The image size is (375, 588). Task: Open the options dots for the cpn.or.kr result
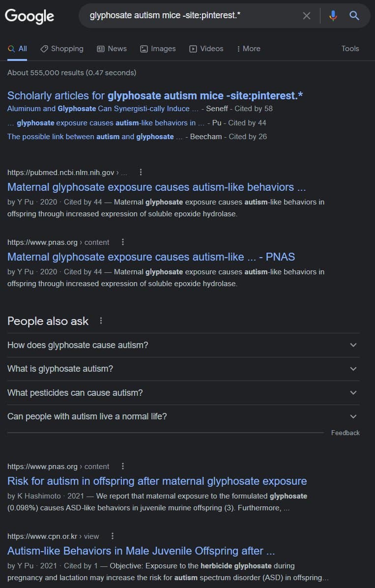coord(113,536)
